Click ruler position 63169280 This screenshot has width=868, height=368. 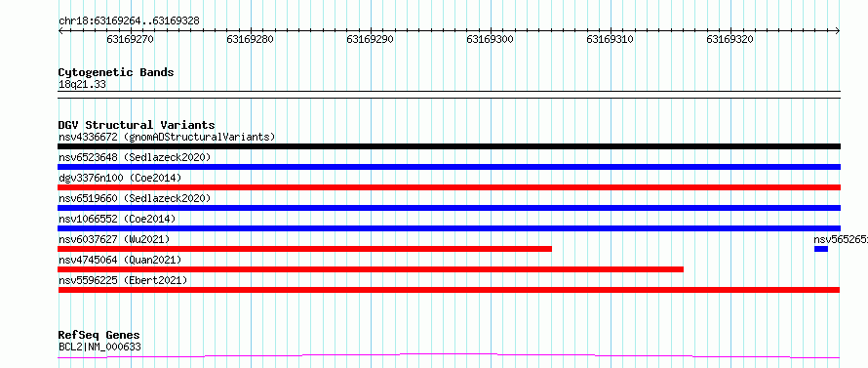pos(251,39)
